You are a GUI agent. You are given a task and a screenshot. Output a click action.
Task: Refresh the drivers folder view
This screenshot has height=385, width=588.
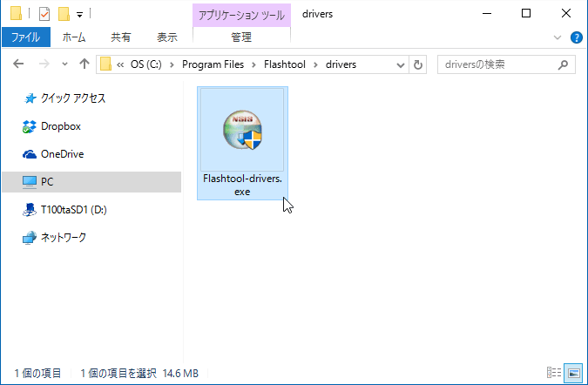click(418, 64)
